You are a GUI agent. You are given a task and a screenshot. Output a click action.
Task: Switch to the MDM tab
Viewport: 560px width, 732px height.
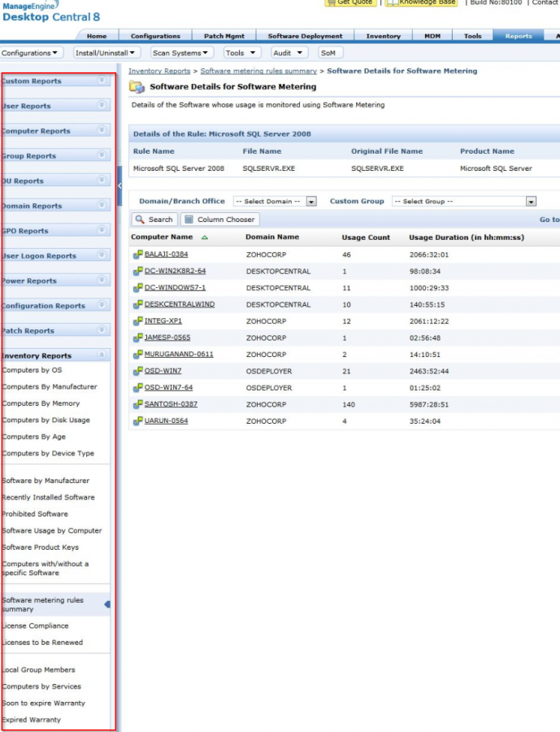(x=432, y=36)
